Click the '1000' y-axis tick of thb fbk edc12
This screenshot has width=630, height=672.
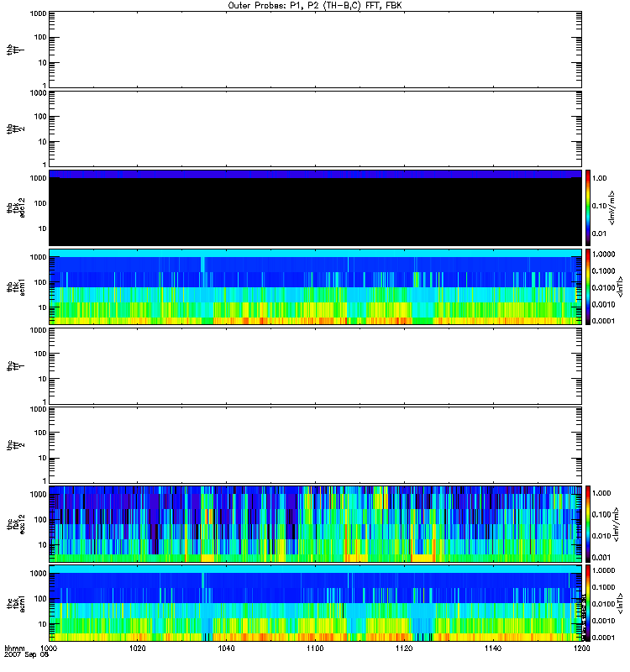(38, 178)
